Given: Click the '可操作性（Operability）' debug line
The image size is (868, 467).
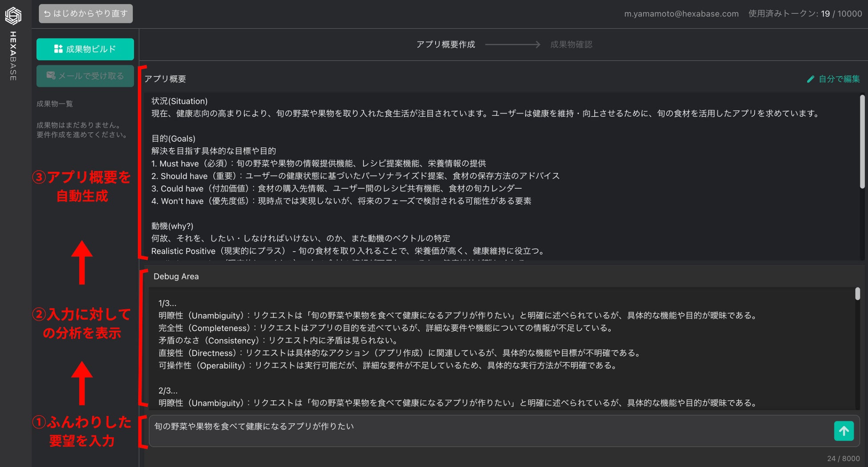Looking at the screenshot, I should 389,365.
